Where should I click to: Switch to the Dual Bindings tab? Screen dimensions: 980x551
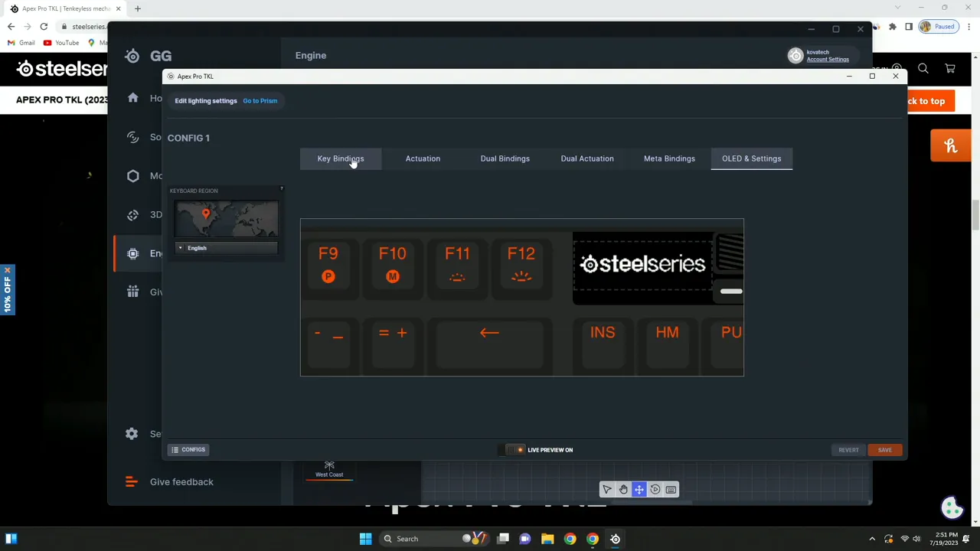505,158
